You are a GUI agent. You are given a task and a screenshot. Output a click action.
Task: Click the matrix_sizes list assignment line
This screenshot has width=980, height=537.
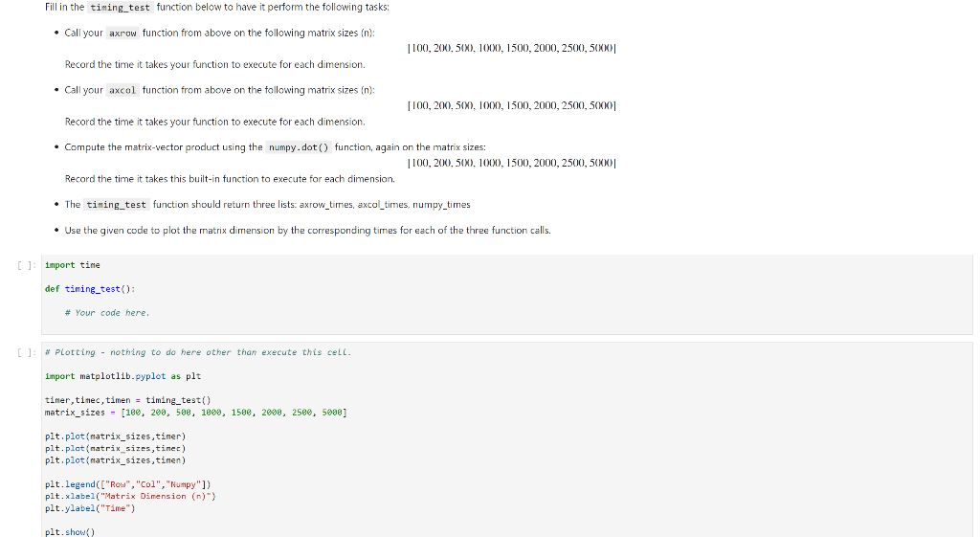[x=195, y=413]
